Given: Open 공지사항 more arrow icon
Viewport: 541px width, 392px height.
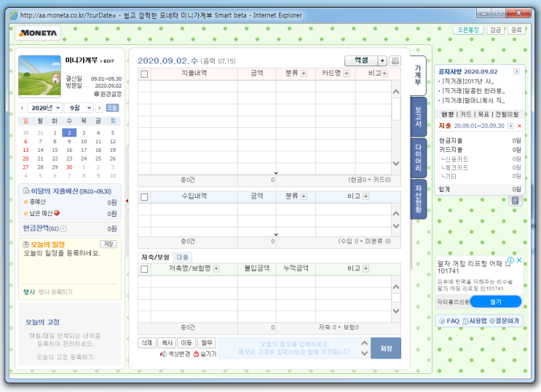Looking at the screenshot, I should 516,71.
